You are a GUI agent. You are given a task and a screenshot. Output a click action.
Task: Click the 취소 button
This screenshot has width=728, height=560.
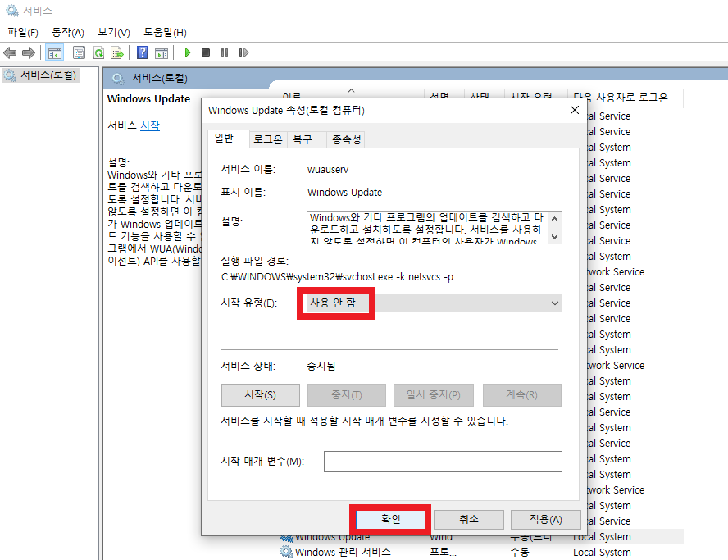[469, 519]
